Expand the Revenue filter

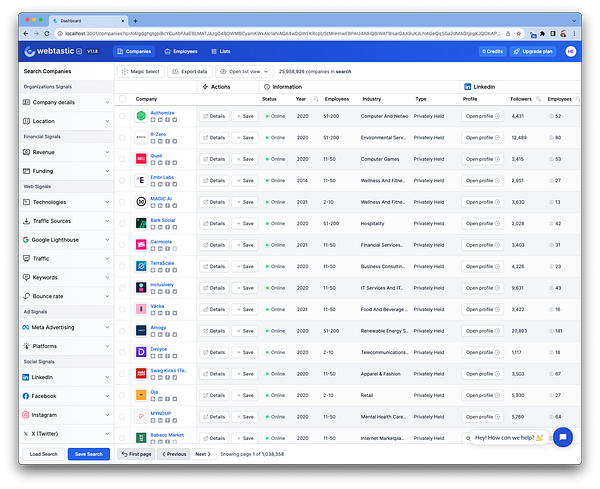click(x=66, y=152)
